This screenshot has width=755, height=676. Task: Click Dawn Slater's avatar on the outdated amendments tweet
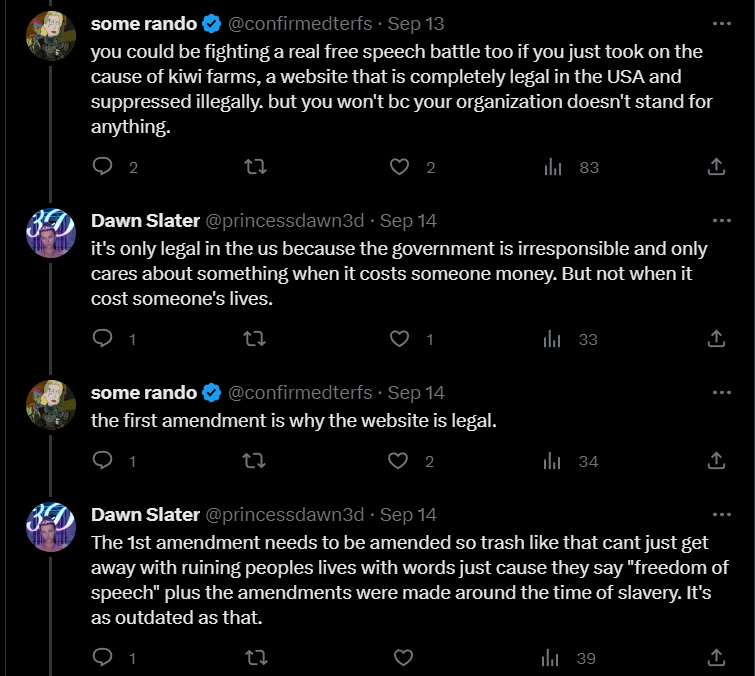click(51, 527)
